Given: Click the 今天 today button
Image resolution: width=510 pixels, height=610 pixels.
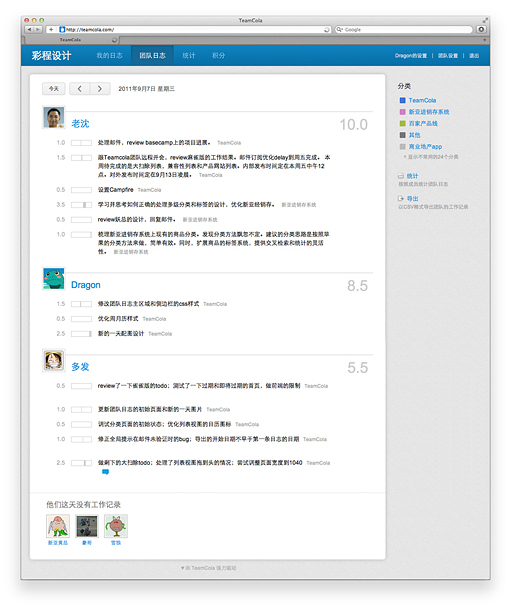Looking at the screenshot, I should (54, 89).
